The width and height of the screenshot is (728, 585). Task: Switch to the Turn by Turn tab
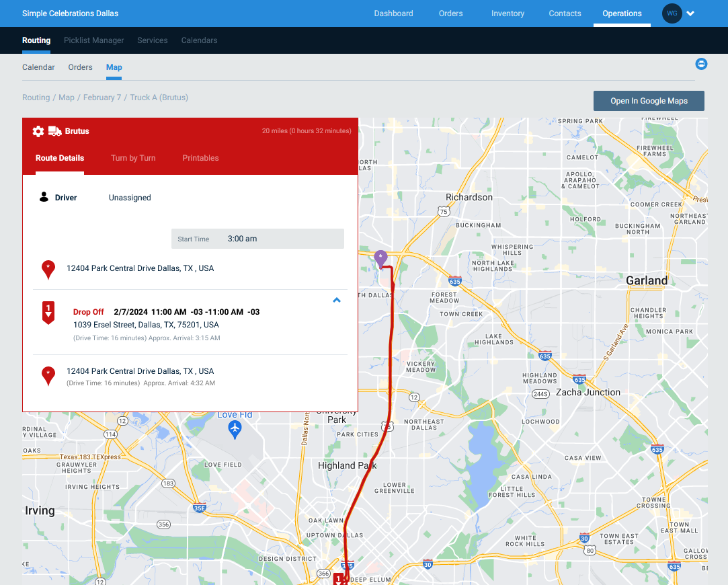133,158
